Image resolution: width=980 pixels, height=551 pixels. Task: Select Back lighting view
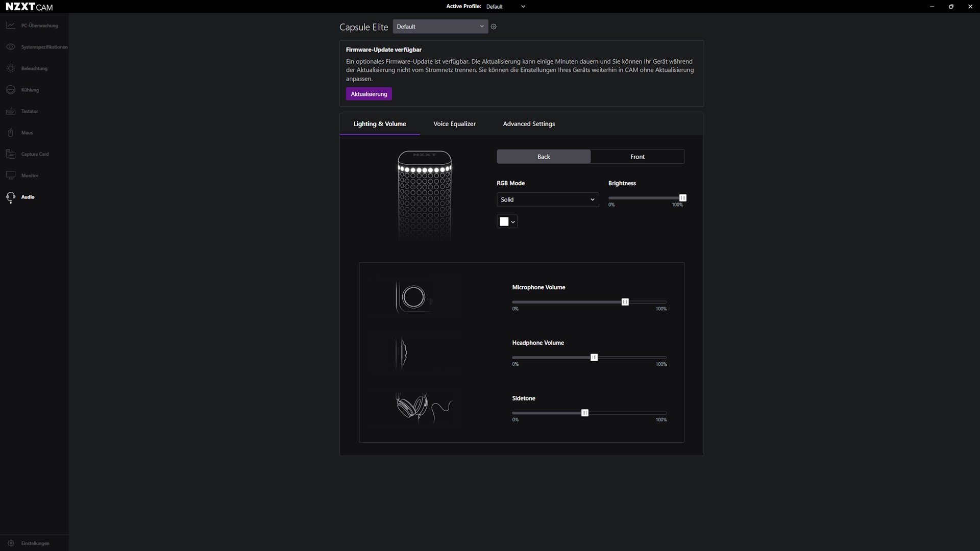coord(544,156)
